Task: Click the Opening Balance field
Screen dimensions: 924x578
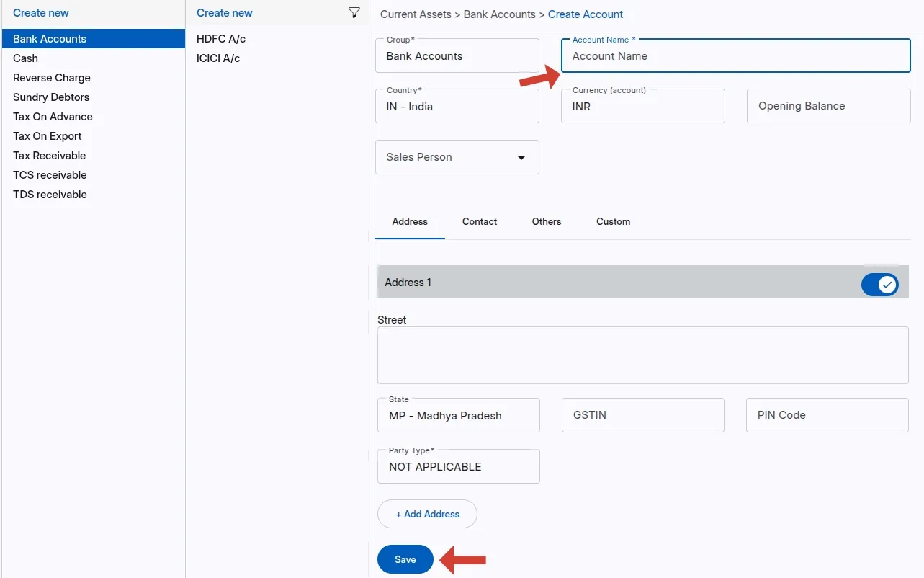Action: tap(829, 106)
